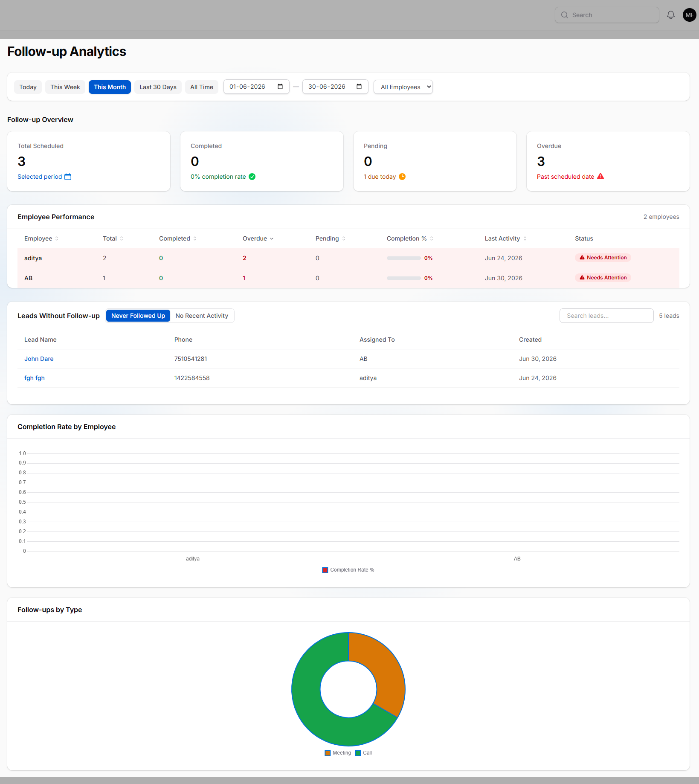Focus the Search leads field
This screenshot has height=784, width=699.
click(606, 316)
